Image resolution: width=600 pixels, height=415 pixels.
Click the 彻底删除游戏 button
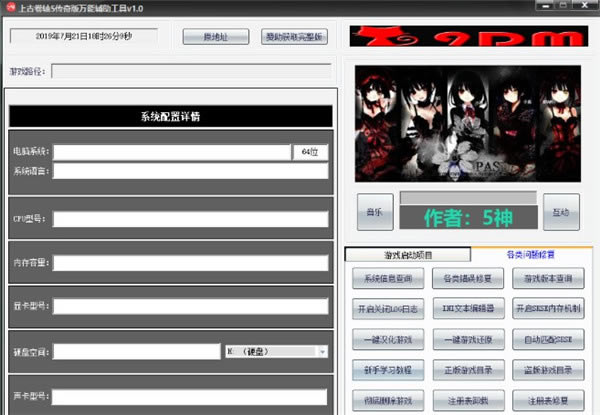pos(388,400)
